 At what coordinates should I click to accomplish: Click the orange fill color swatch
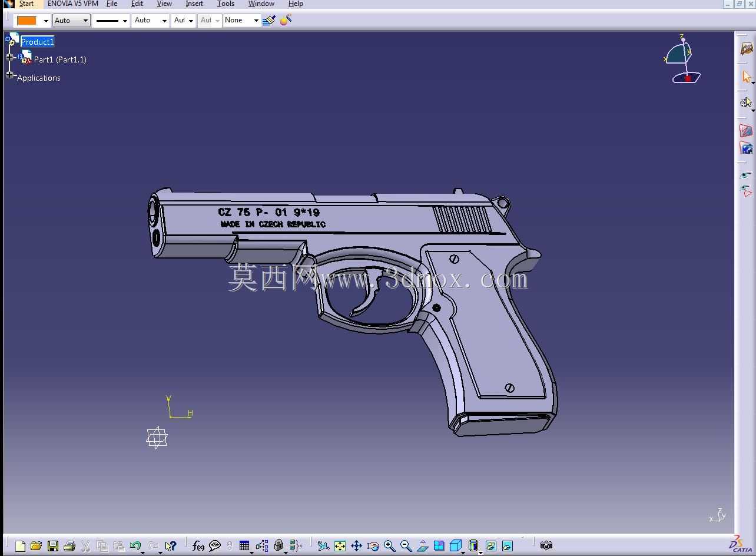[26, 21]
